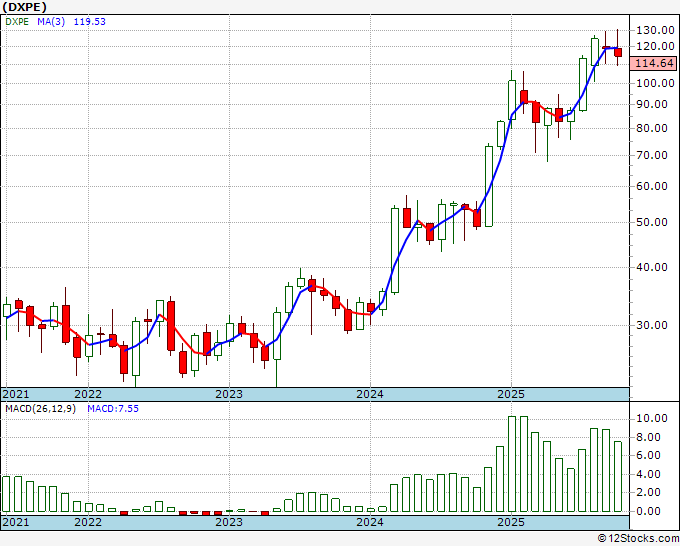Click the tall green candle at start of 2025
Image resolution: width=680 pixels, height=546 pixels.
coord(512,99)
